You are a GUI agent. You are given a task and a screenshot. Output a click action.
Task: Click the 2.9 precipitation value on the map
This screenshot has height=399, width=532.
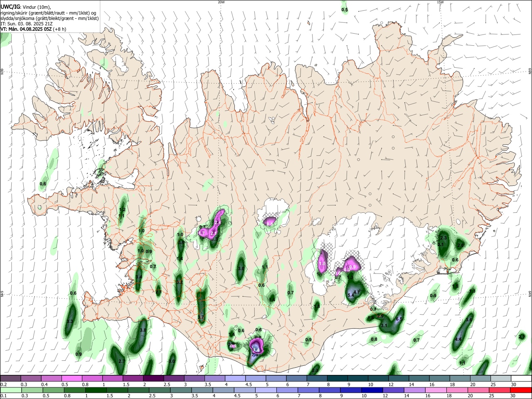coord(380,316)
